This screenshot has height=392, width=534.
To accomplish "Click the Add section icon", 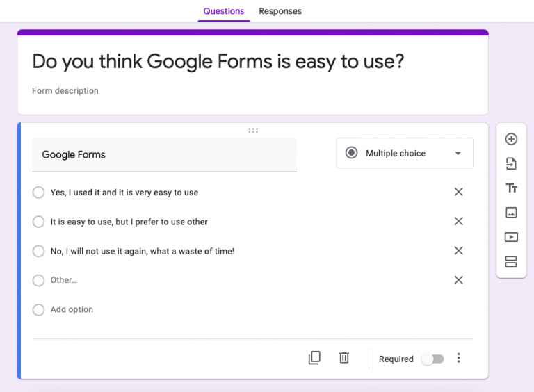I will tap(511, 261).
